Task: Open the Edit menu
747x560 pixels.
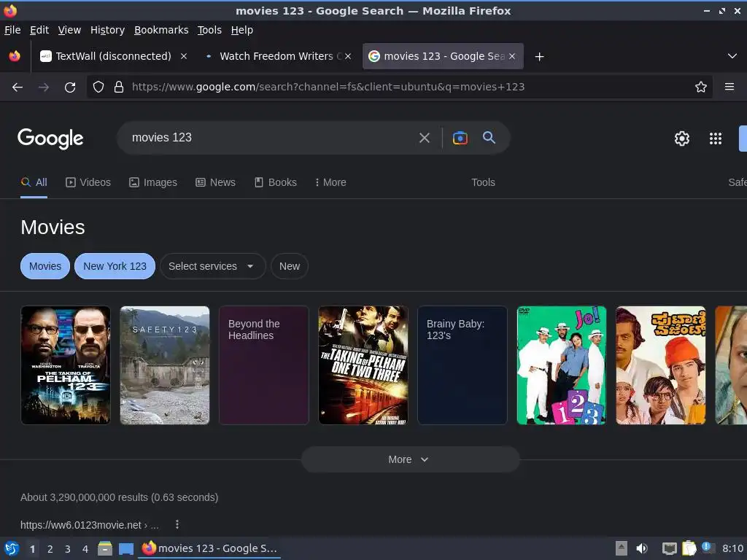Action: tap(39, 30)
